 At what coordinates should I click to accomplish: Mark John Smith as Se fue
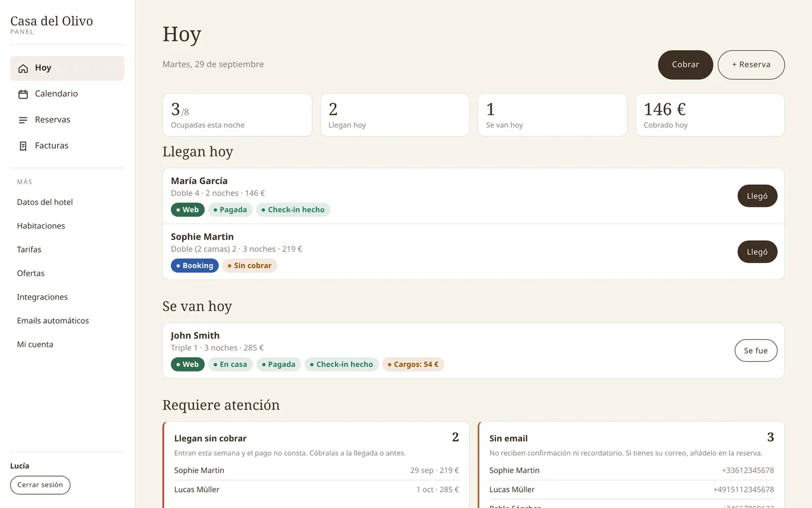tap(756, 351)
